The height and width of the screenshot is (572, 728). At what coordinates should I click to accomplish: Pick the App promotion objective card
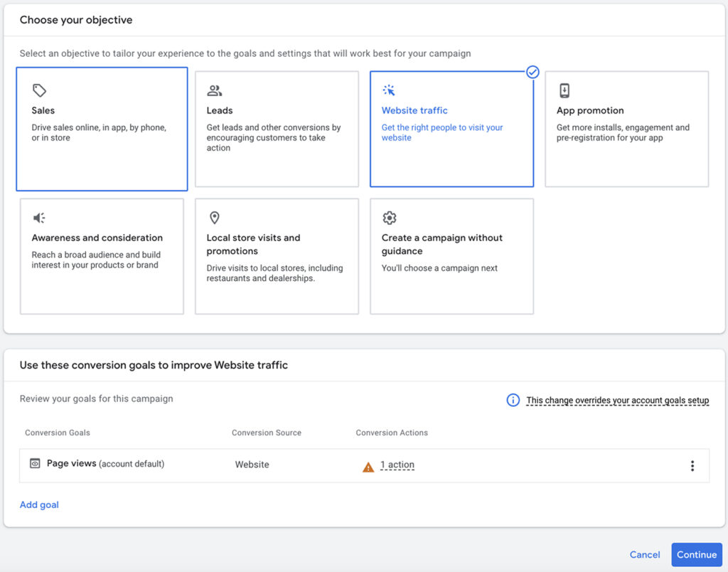626,129
